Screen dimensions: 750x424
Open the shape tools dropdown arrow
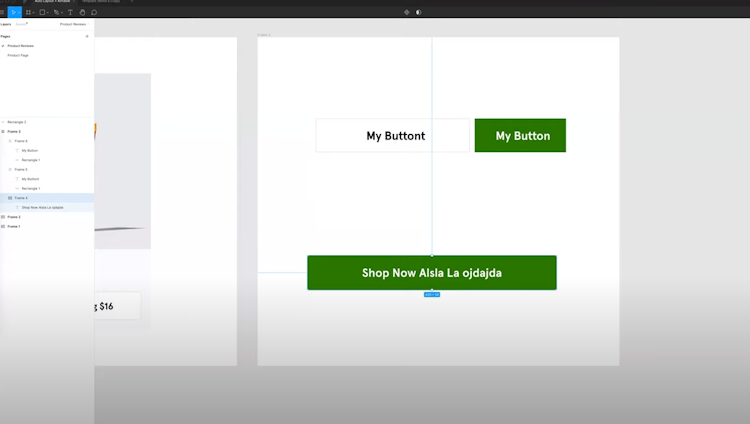(48, 13)
